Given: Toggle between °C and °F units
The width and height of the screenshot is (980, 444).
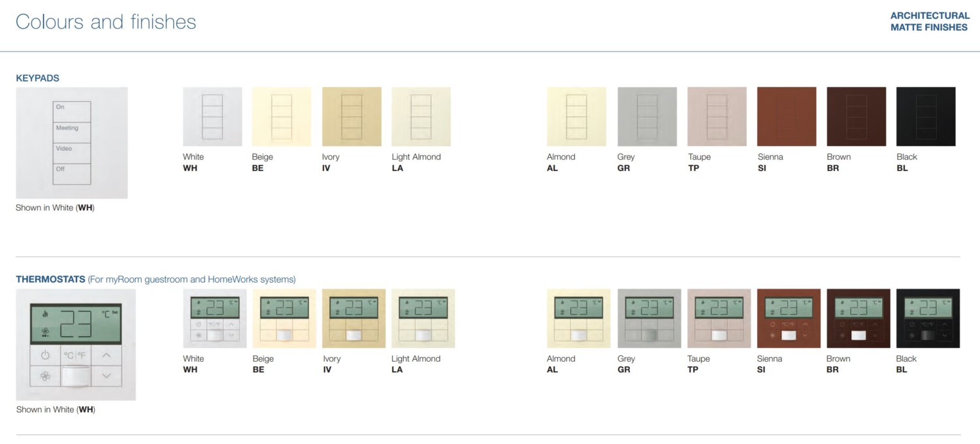Looking at the screenshot, I should (x=74, y=355).
